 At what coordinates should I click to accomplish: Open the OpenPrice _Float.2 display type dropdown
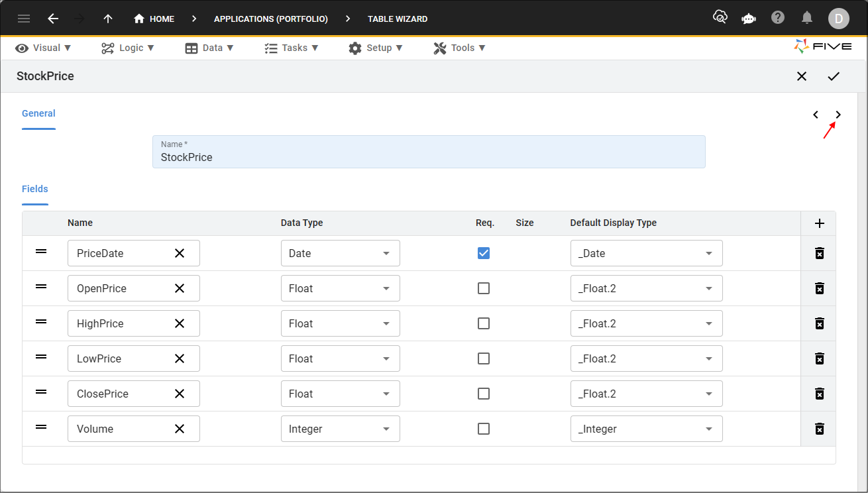pyautogui.click(x=647, y=288)
